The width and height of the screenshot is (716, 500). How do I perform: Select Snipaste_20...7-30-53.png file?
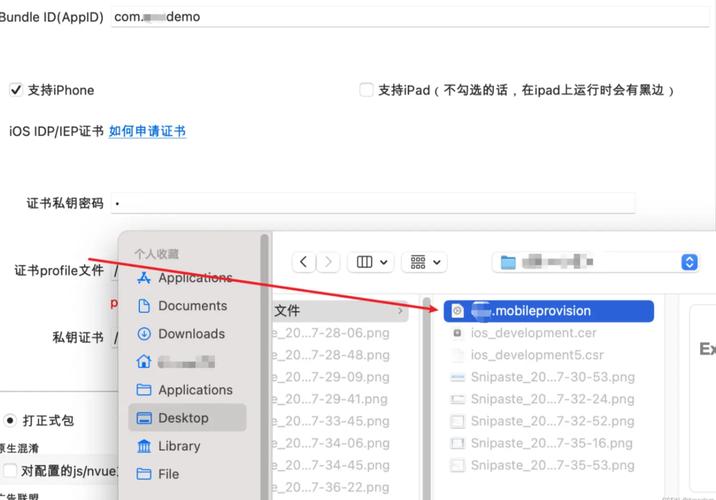pos(542,377)
